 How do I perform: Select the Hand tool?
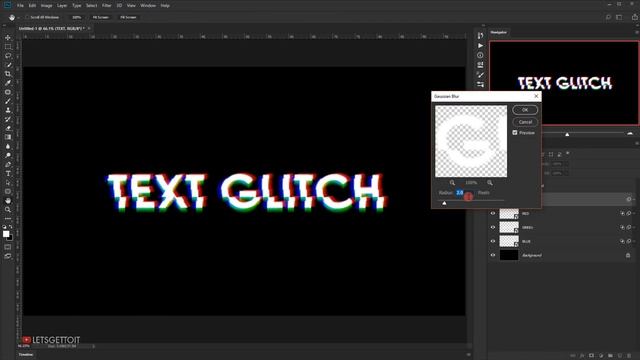point(8,200)
